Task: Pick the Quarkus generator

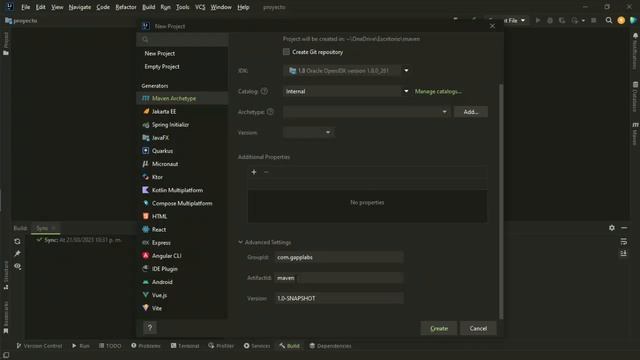Action: tap(182, 151)
